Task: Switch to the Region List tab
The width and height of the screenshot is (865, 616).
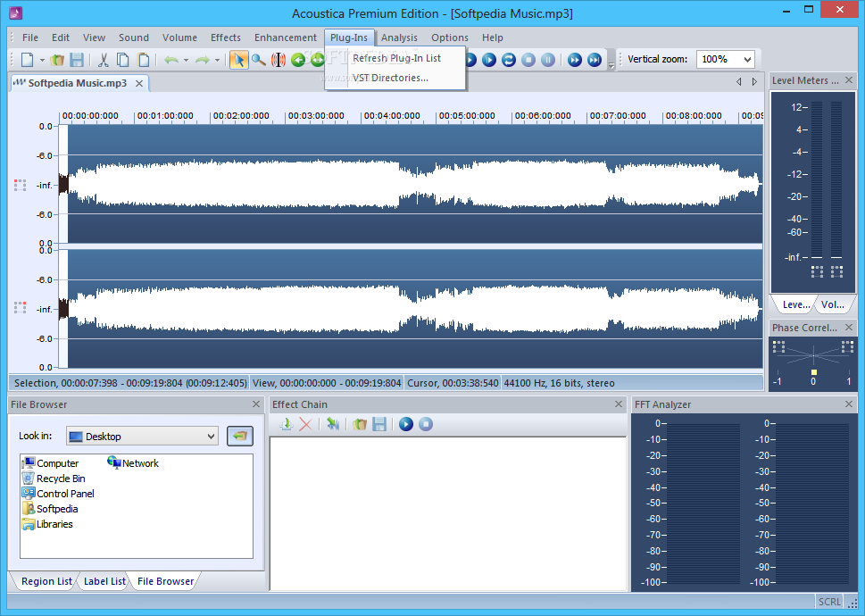Action: pos(46,581)
